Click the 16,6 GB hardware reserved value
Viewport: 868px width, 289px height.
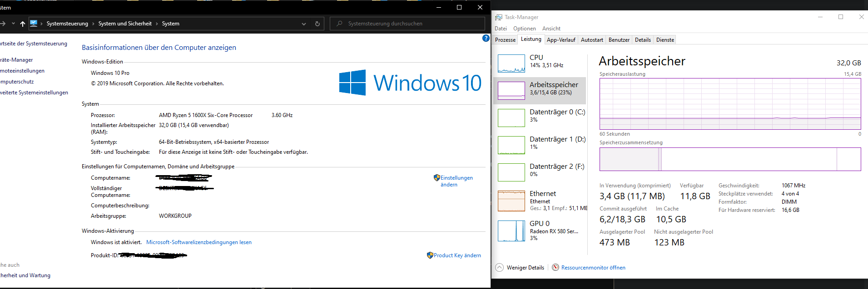(x=790, y=210)
